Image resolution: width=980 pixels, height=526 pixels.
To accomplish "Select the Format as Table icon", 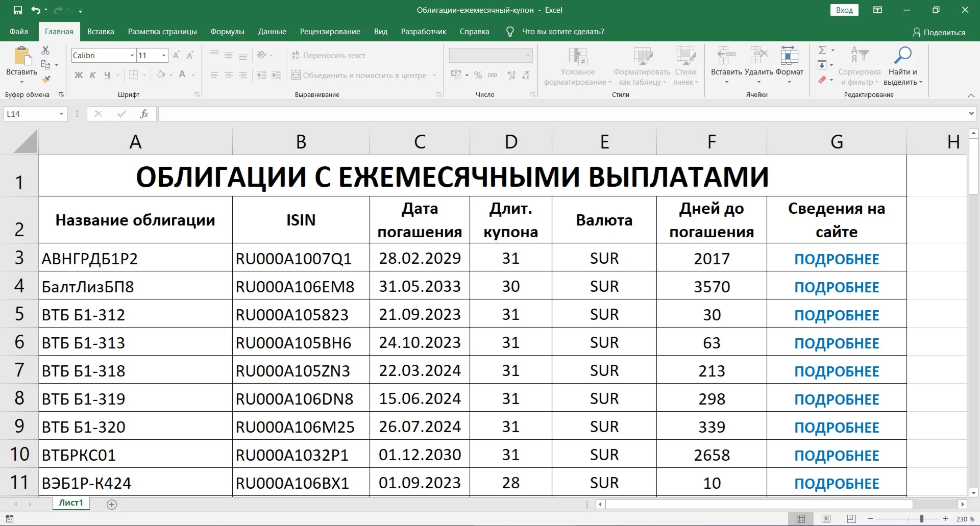I will (x=642, y=65).
